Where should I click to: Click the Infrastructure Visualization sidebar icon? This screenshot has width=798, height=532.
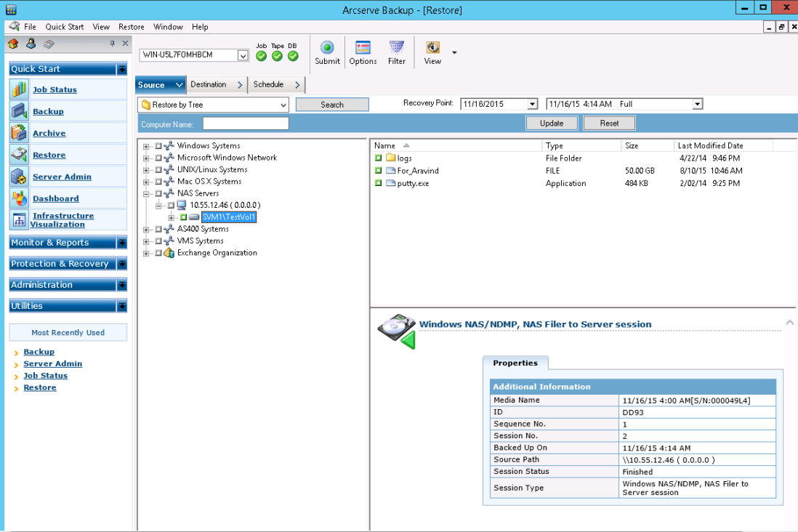click(x=19, y=220)
